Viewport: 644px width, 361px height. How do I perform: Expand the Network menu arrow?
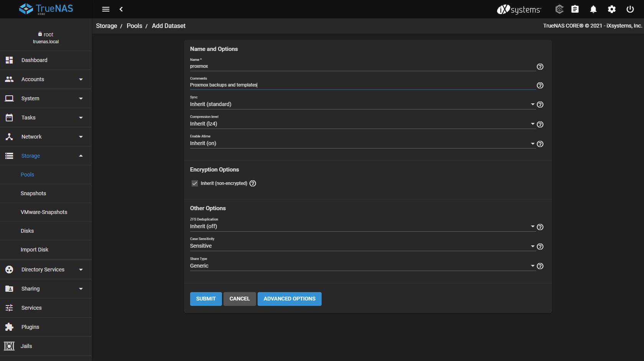(x=81, y=137)
